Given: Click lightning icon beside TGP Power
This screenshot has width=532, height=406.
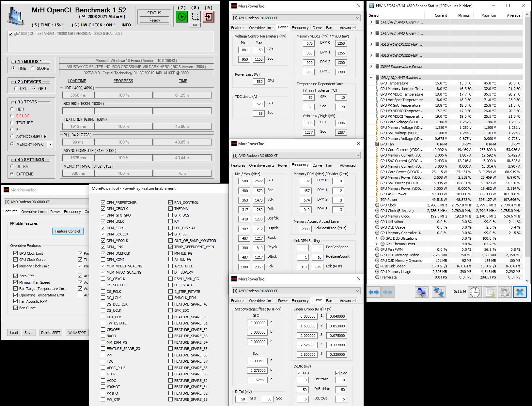Looking at the screenshot, I should click(x=377, y=200).
